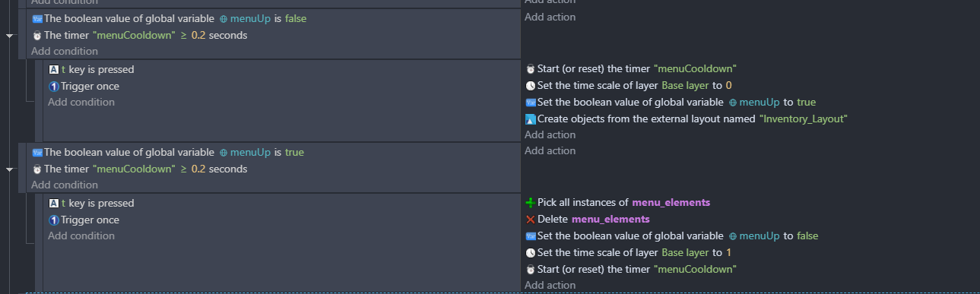Click the keyboard icon of the first t key condition
980x294 pixels.
click(x=53, y=69)
